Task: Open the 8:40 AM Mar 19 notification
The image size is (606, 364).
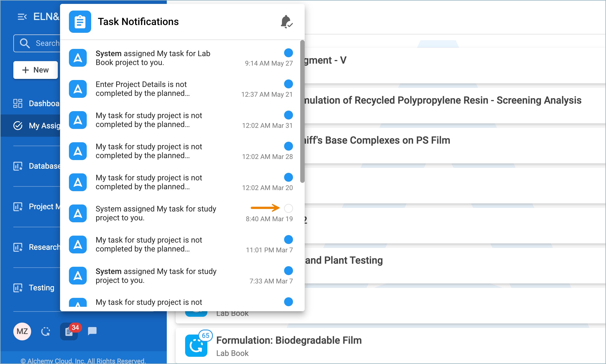Action: tap(181, 213)
